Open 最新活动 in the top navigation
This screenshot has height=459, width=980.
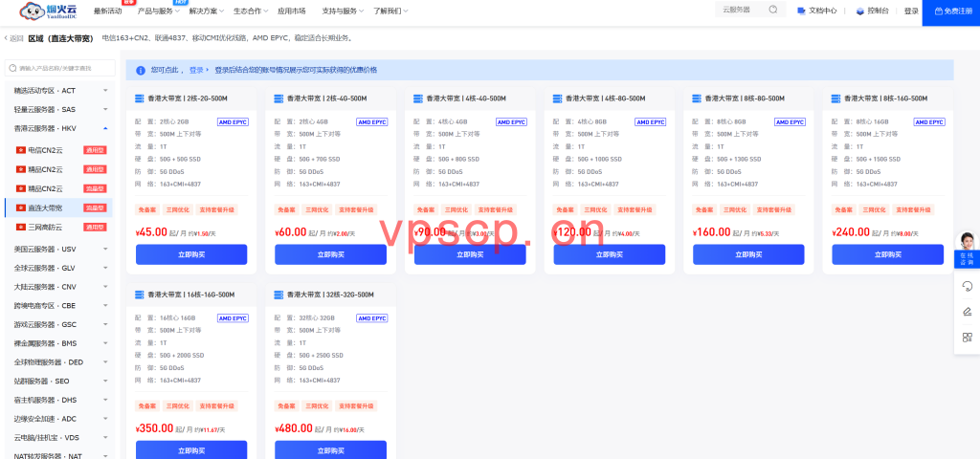tap(107, 11)
